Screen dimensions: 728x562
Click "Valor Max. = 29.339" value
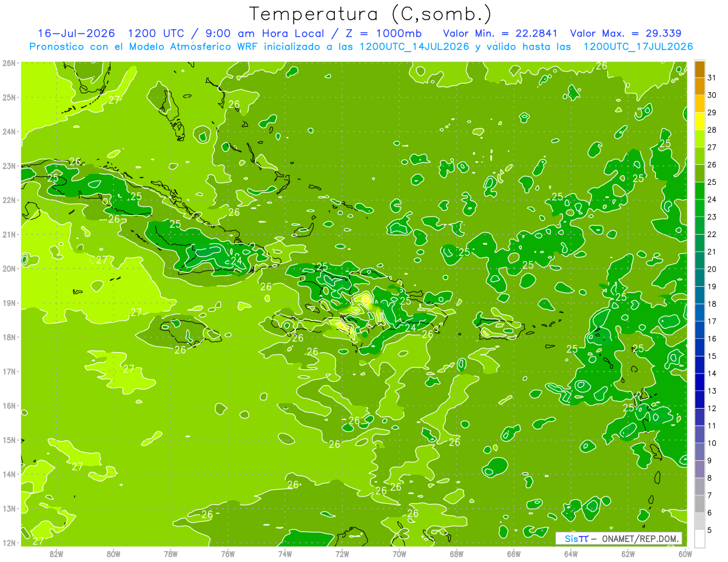tap(627, 33)
